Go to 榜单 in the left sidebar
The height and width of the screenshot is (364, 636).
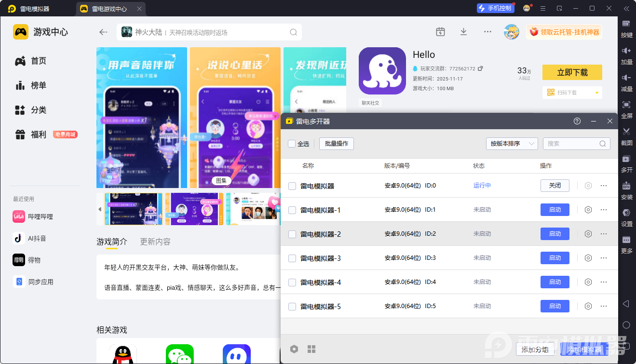click(x=39, y=85)
